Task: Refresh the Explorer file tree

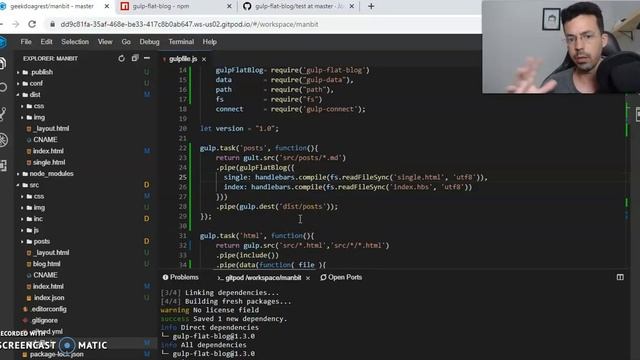Action: (x=122, y=58)
